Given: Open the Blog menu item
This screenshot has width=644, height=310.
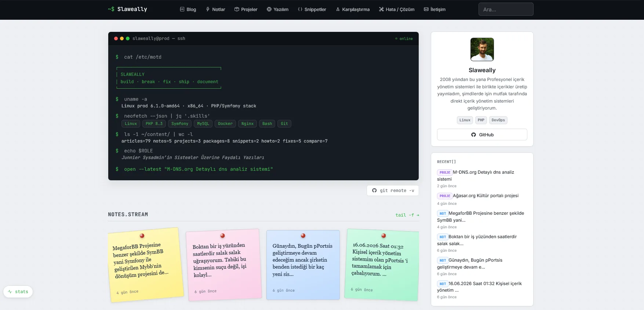Looking at the screenshot, I should coord(188,10).
